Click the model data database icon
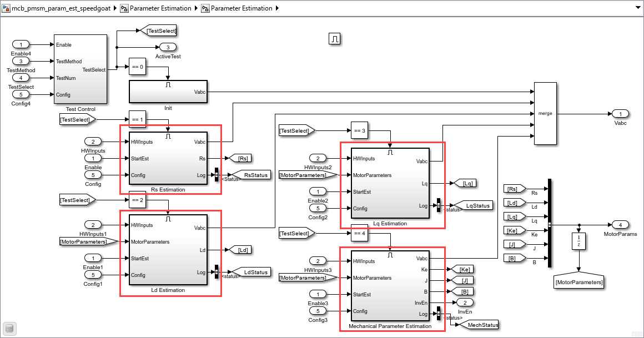This screenshot has width=644, height=338. click(x=9, y=329)
